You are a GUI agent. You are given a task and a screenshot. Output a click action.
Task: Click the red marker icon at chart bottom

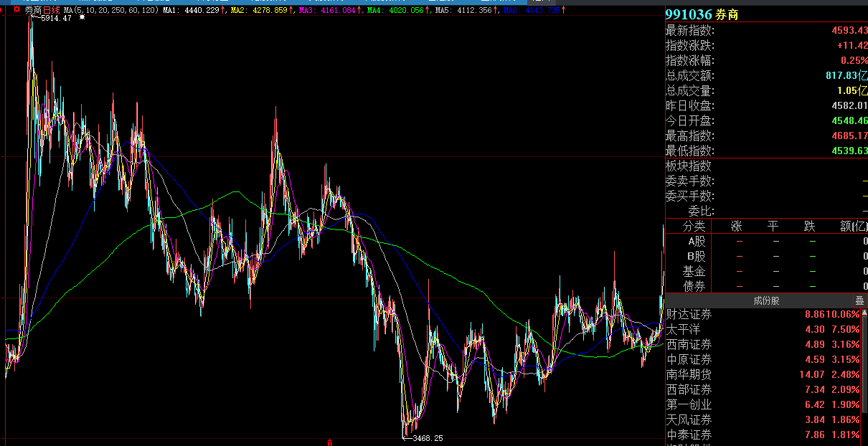pos(329,442)
